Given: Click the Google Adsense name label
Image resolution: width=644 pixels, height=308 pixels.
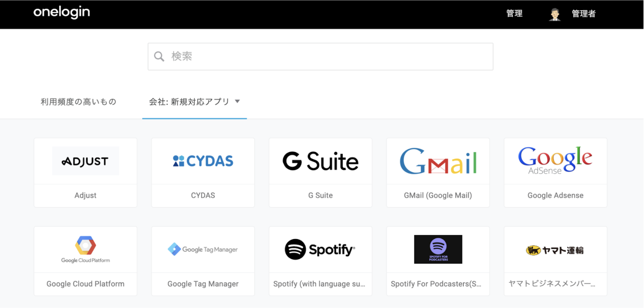Looking at the screenshot, I should (555, 195).
